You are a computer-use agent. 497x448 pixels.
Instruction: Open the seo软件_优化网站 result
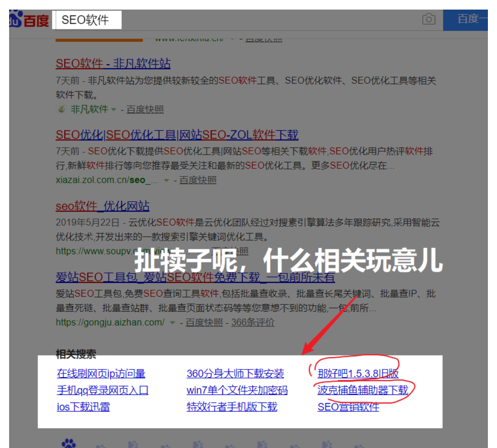[x=102, y=206]
